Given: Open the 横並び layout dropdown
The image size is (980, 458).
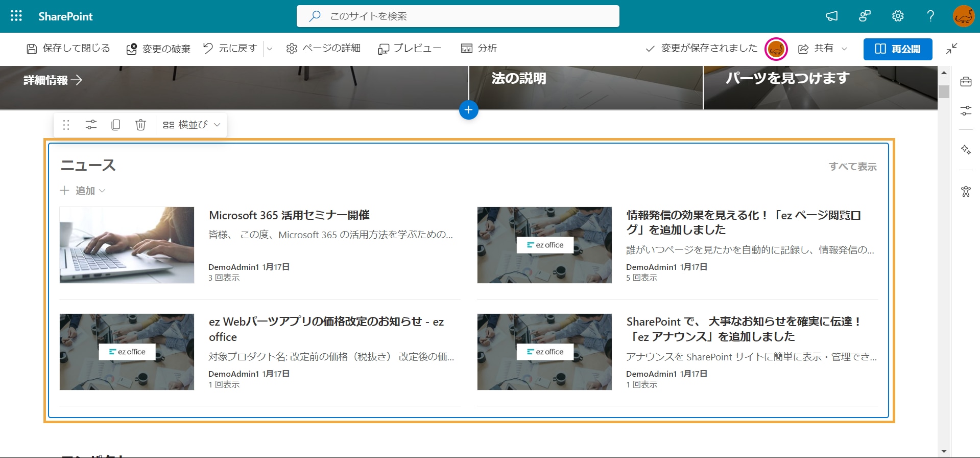Looking at the screenshot, I should pyautogui.click(x=192, y=125).
